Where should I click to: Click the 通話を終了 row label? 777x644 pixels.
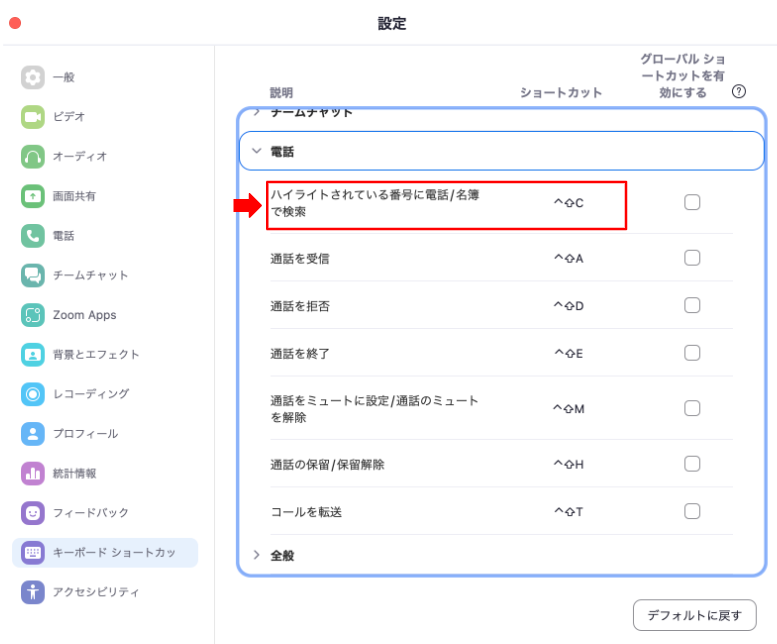(300, 354)
